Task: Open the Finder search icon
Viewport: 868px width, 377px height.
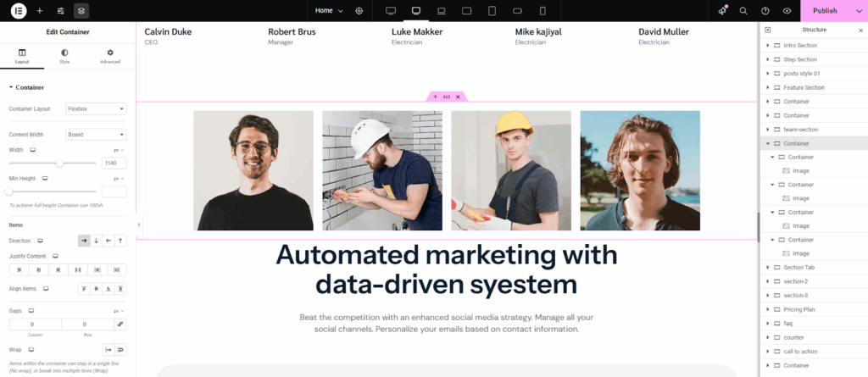Action: tap(743, 10)
